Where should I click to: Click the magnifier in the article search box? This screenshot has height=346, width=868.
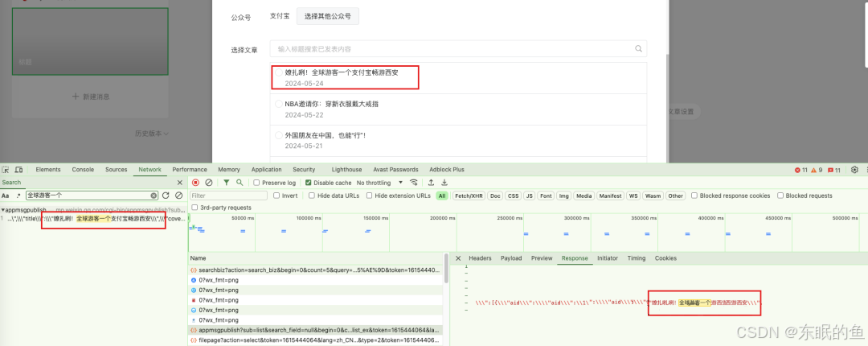click(x=638, y=49)
